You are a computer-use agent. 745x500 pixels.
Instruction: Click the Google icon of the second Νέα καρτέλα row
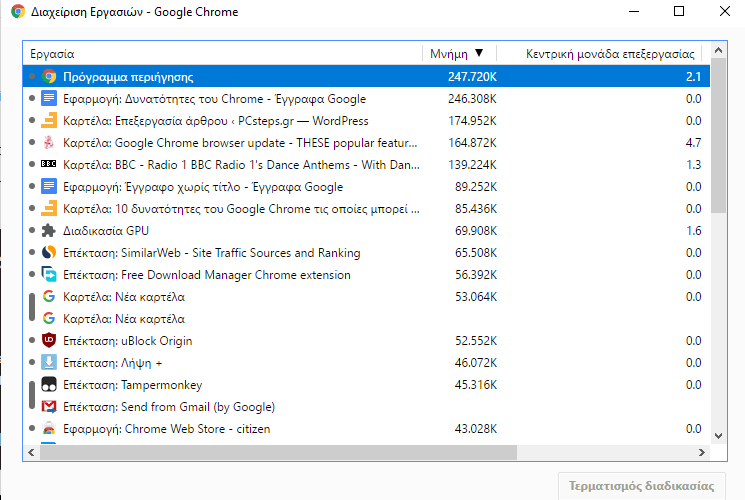pyautogui.click(x=49, y=318)
